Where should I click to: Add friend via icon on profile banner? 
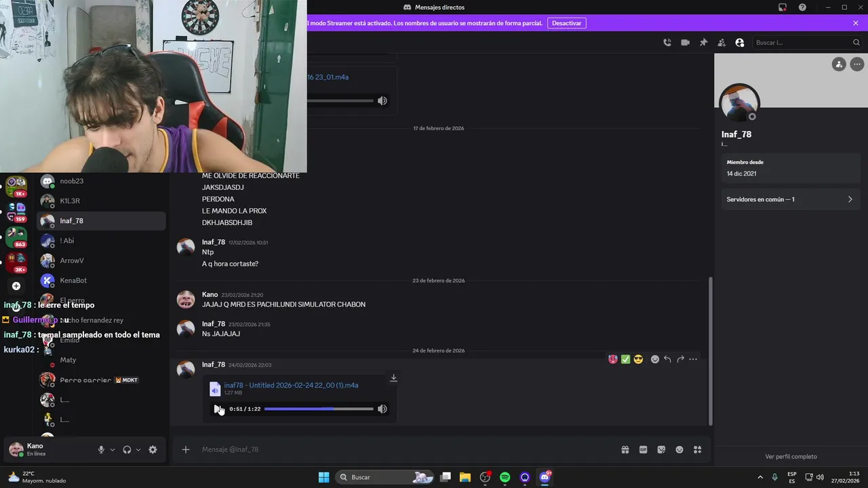click(x=839, y=64)
